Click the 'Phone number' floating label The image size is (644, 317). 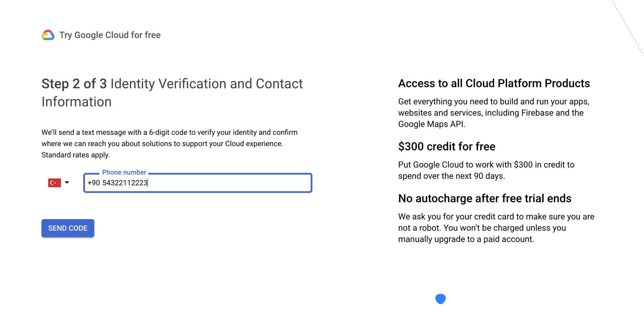(124, 172)
